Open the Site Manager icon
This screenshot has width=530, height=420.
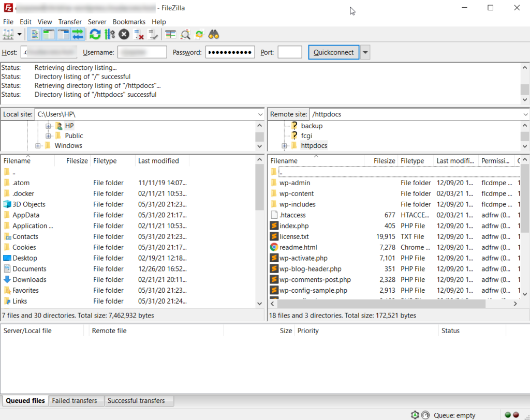9,35
